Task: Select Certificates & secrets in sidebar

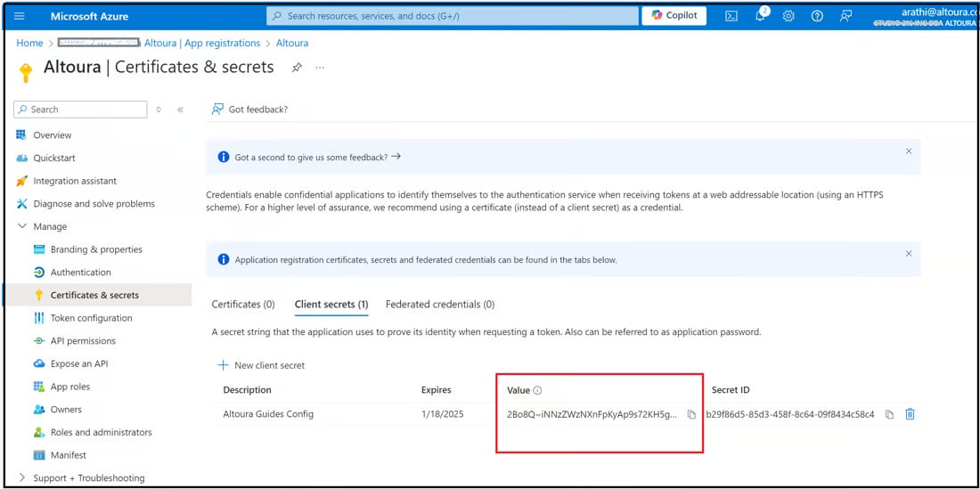Action: pos(94,295)
